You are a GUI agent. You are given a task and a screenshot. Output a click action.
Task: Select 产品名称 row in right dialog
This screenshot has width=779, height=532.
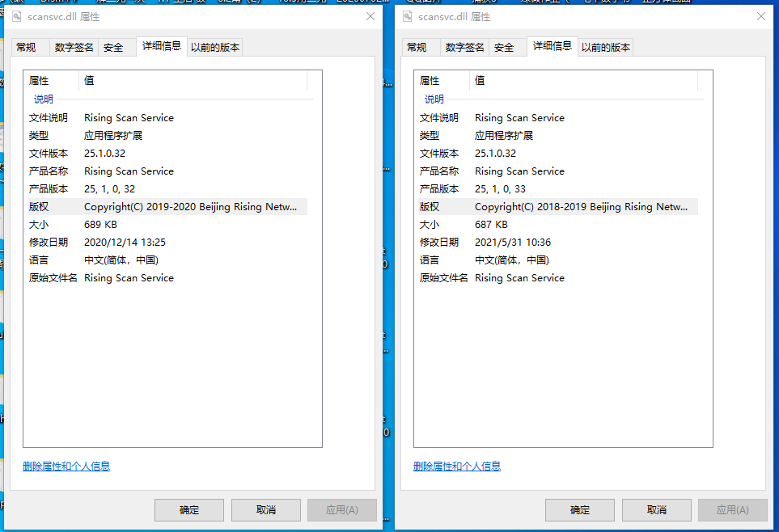coord(558,171)
